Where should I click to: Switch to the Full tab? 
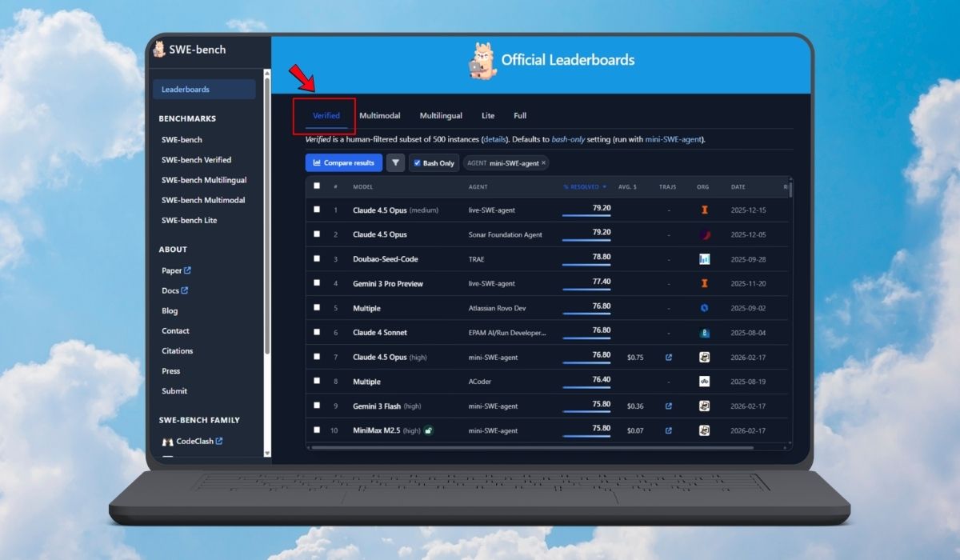[x=520, y=116]
